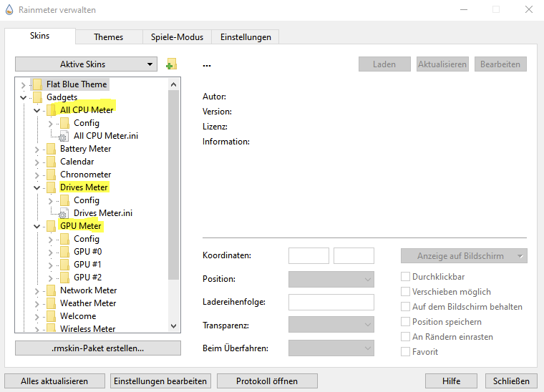Click the skin tree scroll down arrow
Image resolution: width=544 pixels, height=392 pixels.
tap(173, 325)
